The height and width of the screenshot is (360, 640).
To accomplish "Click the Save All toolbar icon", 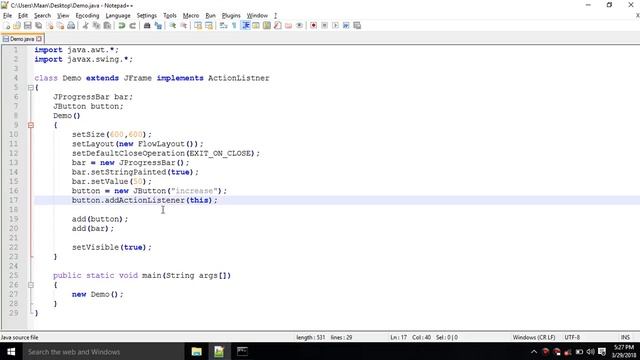I will click(39, 26).
